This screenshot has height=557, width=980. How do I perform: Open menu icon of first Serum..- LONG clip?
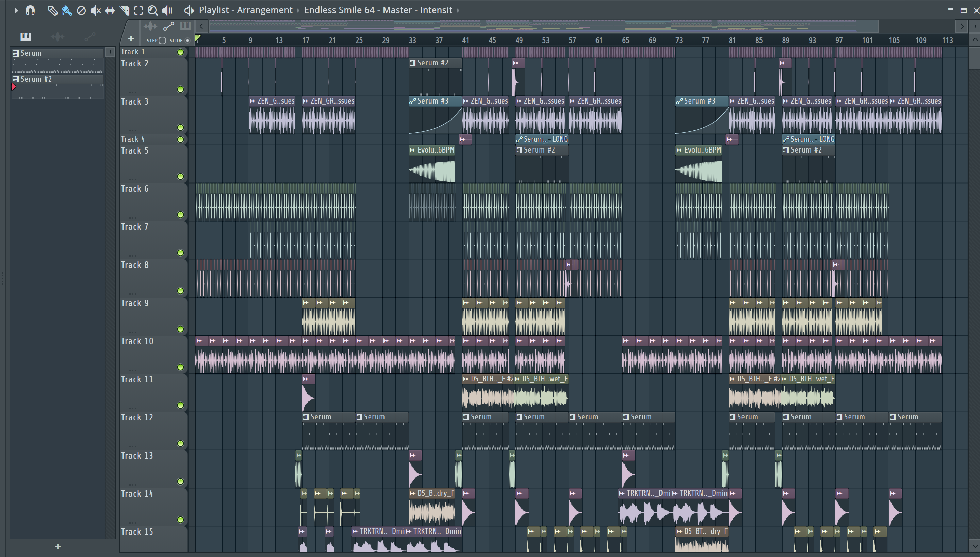(519, 139)
